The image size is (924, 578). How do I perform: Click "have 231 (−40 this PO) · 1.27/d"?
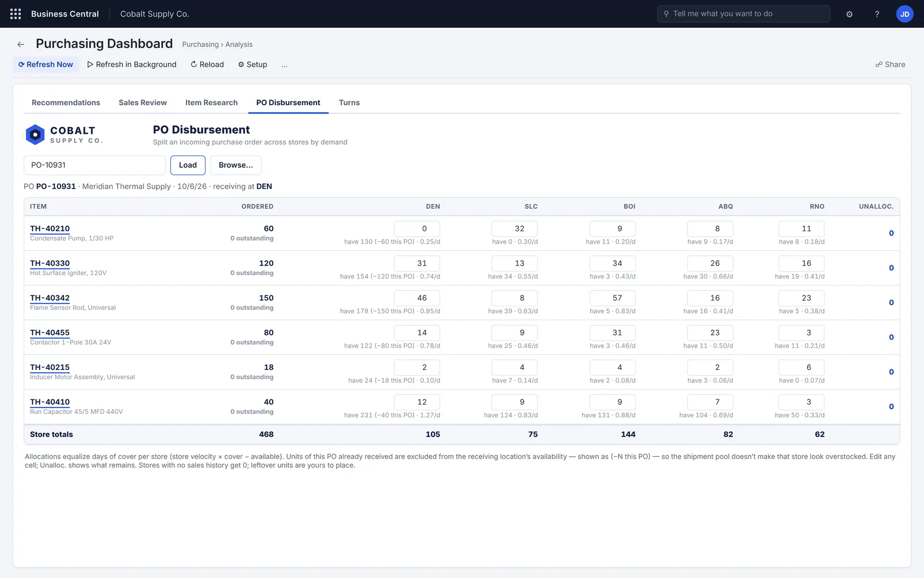click(392, 415)
